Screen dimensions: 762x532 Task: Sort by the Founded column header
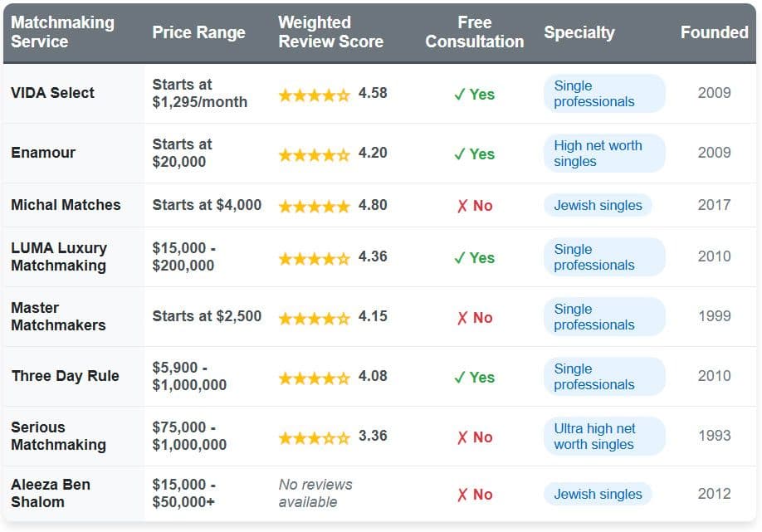[714, 32]
